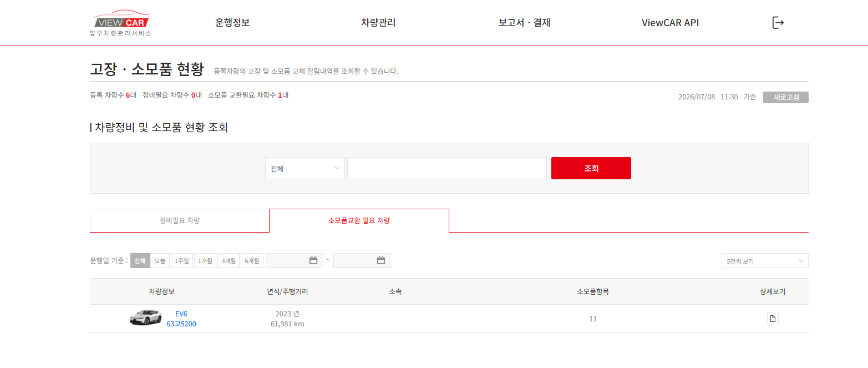The width and height of the screenshot is (868, 368).
Task: Expand the 5건씩 보기 page size dropdown
Action: pyautogui.click(x=765, y=261)
